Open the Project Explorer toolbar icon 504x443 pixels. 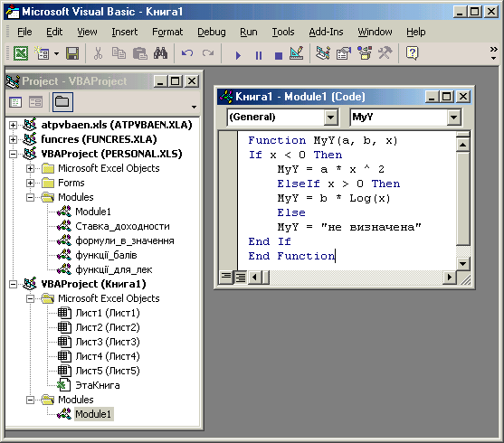point(323,53)
